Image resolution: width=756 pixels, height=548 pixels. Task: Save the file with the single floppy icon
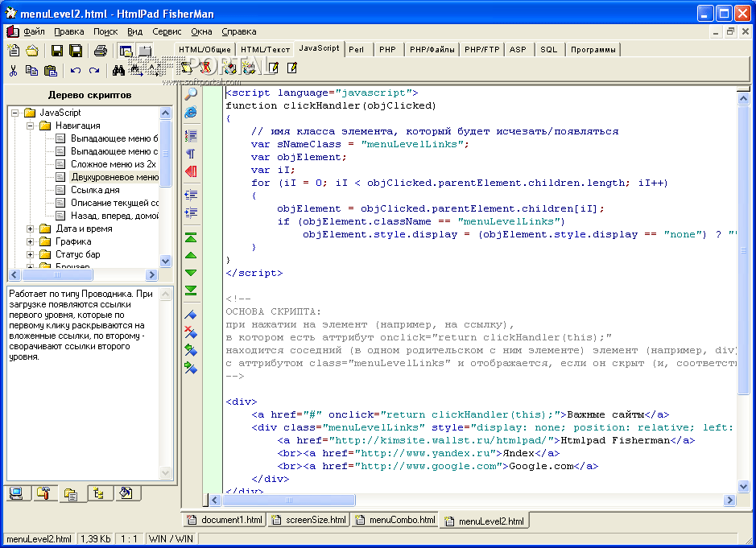57,50
